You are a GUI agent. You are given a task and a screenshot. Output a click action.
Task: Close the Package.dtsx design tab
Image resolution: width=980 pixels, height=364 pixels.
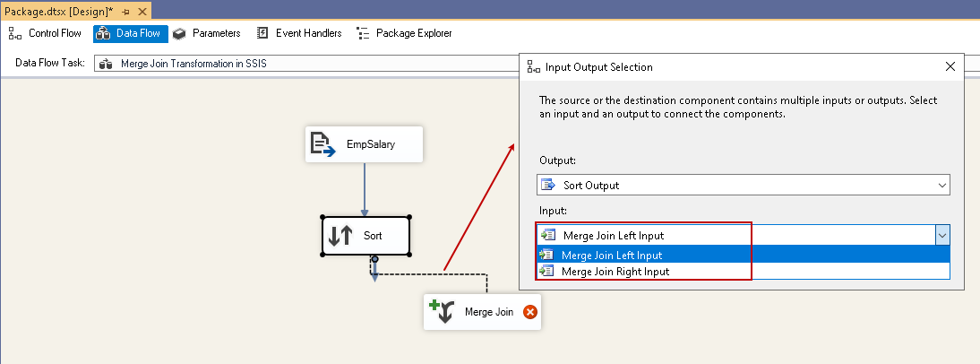pos(143,11)
